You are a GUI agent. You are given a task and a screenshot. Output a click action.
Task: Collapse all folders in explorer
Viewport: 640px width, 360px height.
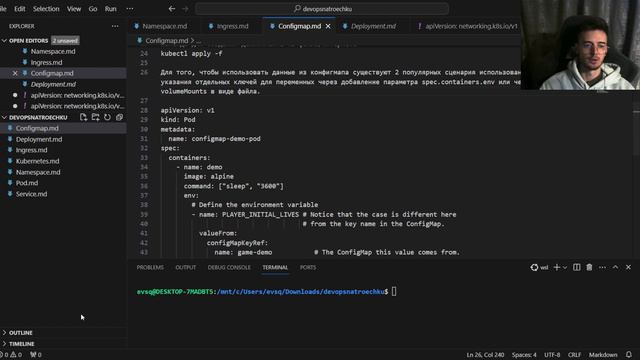(119, 118)
